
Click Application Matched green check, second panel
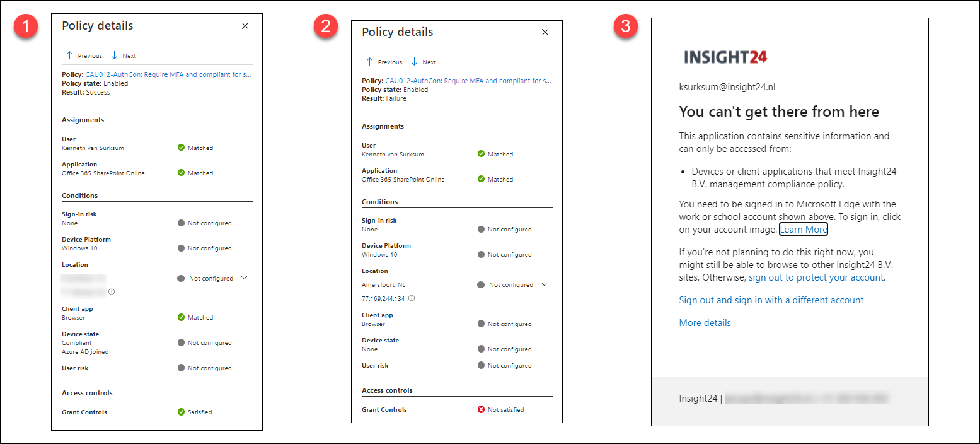tap(481, 179)
